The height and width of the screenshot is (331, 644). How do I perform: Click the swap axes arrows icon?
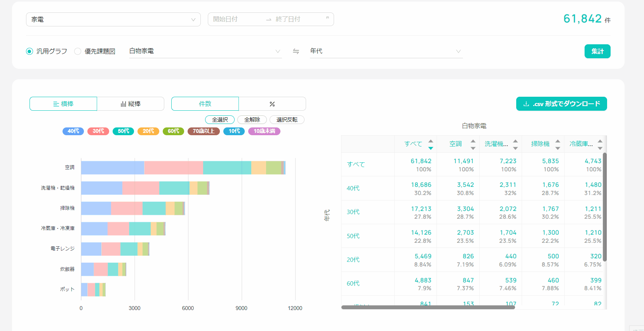(x=296, y=51)
